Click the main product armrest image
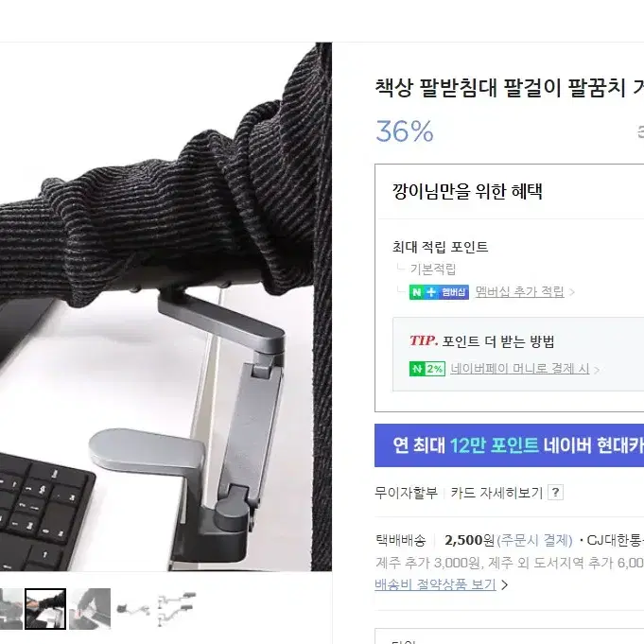 tap(165, 306)
